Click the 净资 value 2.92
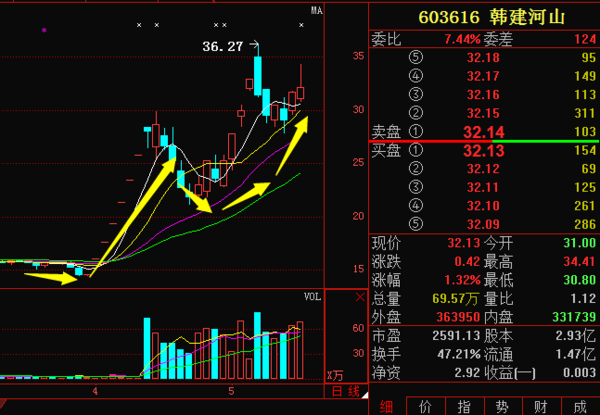The width and height of the screenshot is (600, 415). tap(467, 373)
